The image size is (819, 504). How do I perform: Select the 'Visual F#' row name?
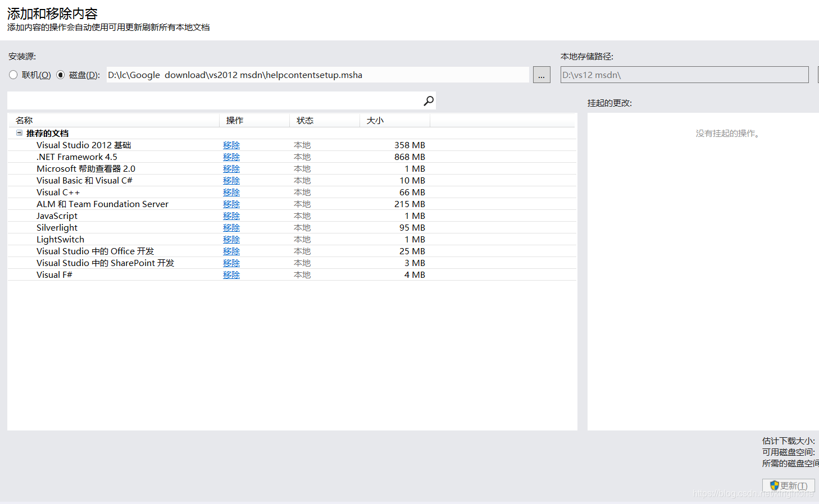[54, 275]
